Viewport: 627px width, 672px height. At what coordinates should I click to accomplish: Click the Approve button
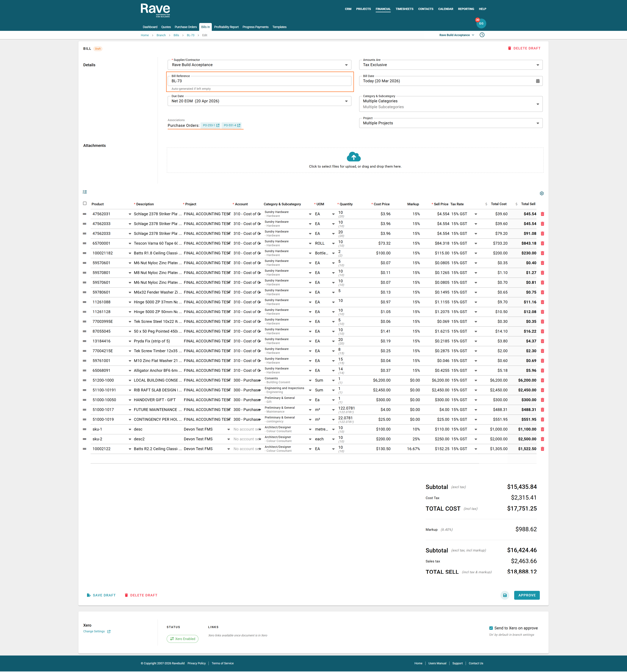(x=527, y=595)
